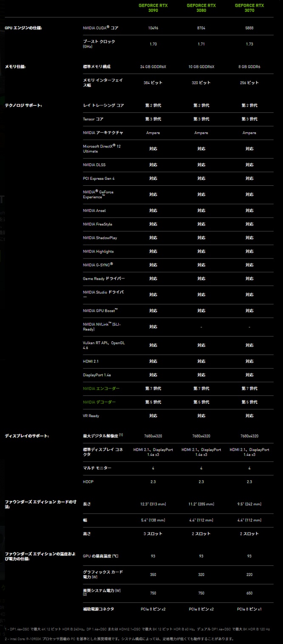Screen dimensions: 283x644
Task: Click the DisplayPort 1.4a row label
Action: [x=97, y=375]
